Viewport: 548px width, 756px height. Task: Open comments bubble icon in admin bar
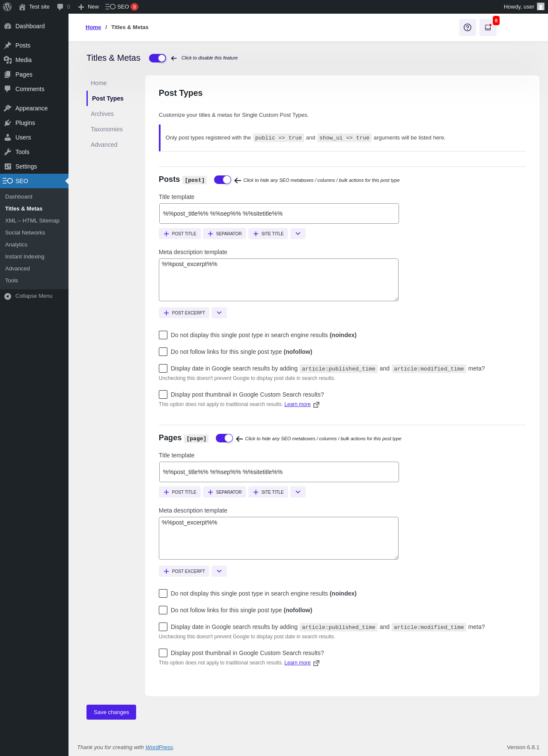coord(60,7)
